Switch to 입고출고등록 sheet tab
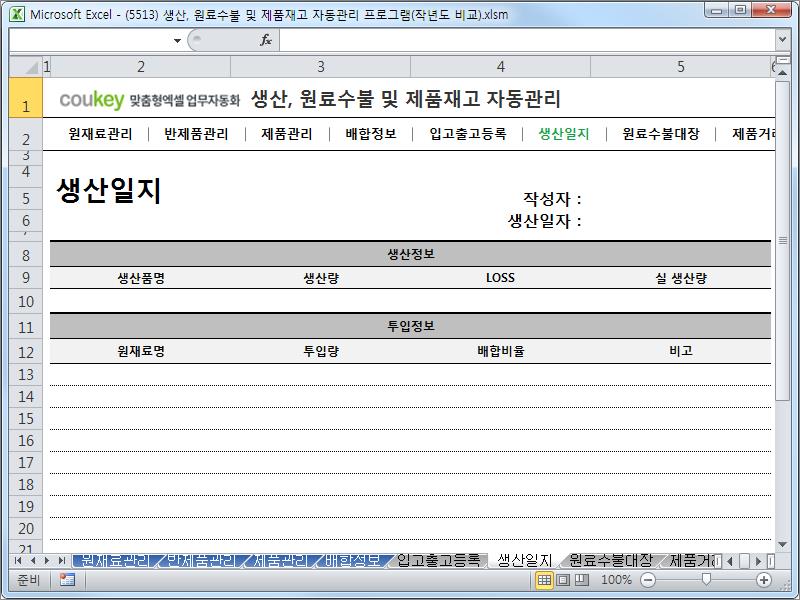The image size is (800, 600). coord(439,560)
